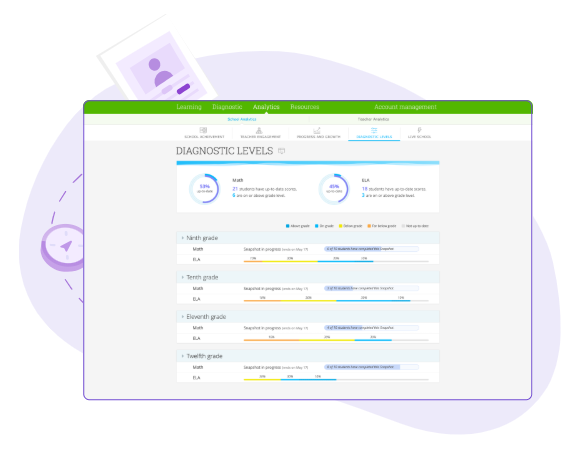Click Eleventh grade ELA level distribution bar
The height and width of the screenshot is (461, 582).
[336, 340]
